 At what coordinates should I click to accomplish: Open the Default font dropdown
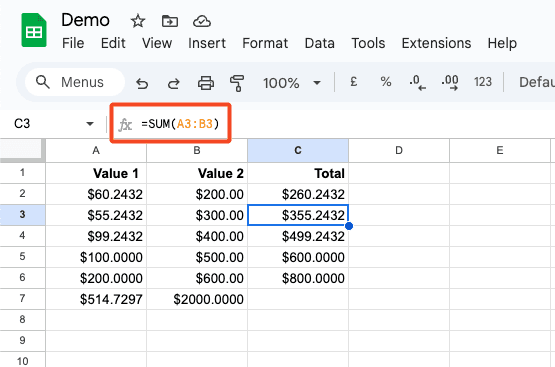tap(536, 82)
